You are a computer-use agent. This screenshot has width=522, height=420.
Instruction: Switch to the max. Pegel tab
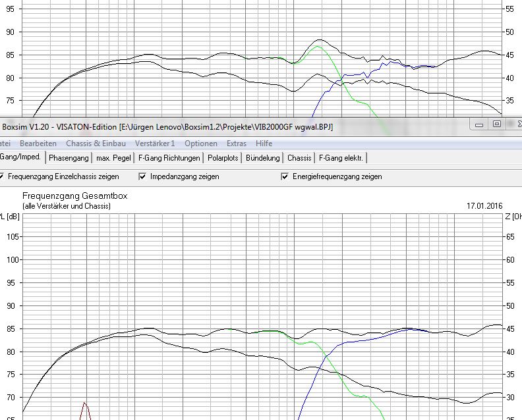[113, 158]
